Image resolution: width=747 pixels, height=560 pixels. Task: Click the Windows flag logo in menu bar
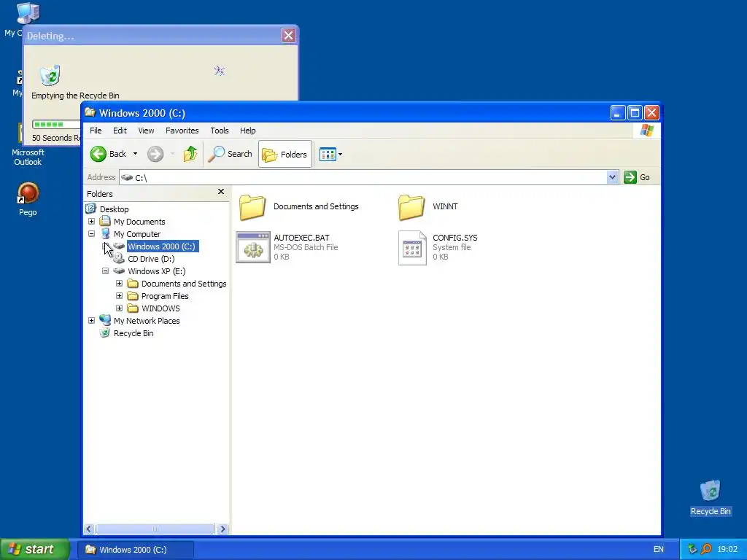coord(647,130)
